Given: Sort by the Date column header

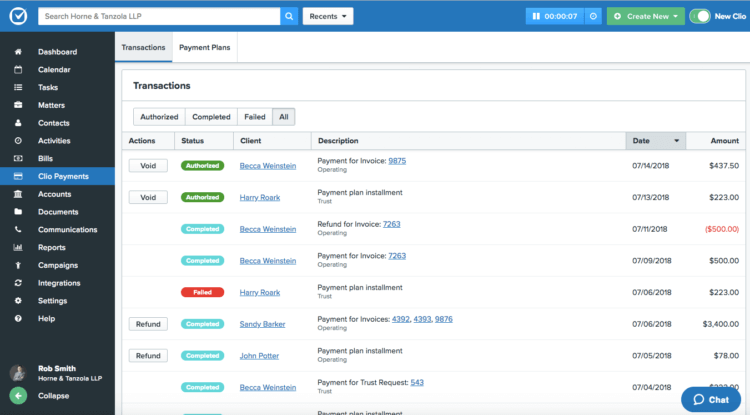Looking at the screenshot, I should (x=655, y=141).
